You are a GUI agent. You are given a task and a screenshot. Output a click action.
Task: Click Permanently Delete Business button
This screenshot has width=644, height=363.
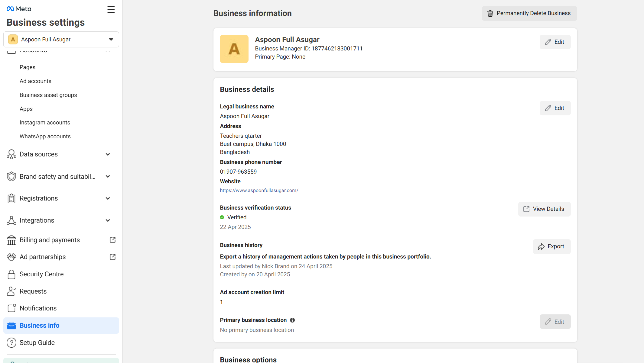pos(529,13)
